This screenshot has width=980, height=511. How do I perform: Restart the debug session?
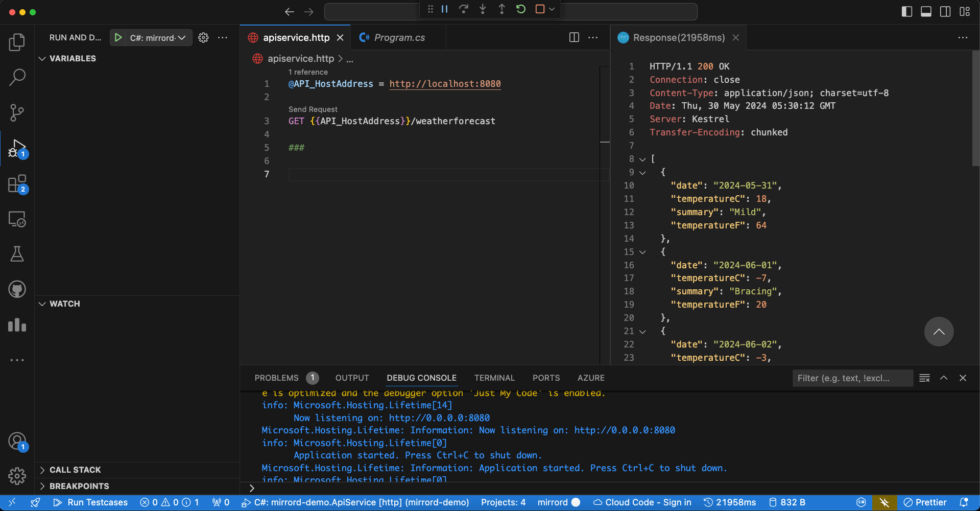(x=521, y=9)
